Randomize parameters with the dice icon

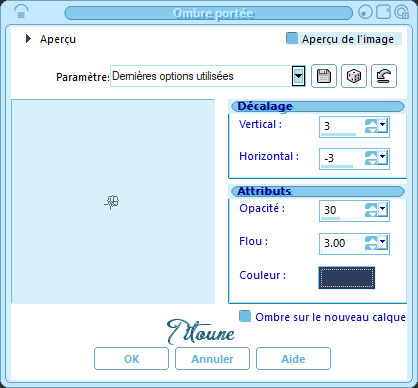pos(354,76)
